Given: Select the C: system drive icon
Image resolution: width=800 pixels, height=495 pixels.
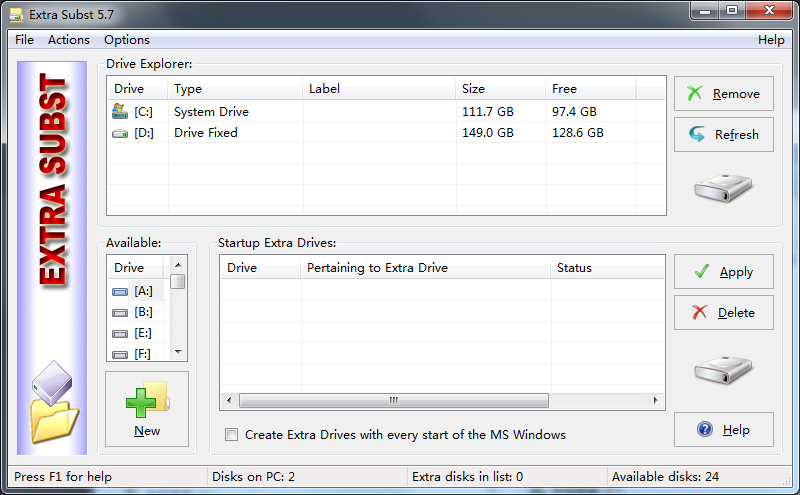Looking at the screenshot, I should click(x=120, y=111).
